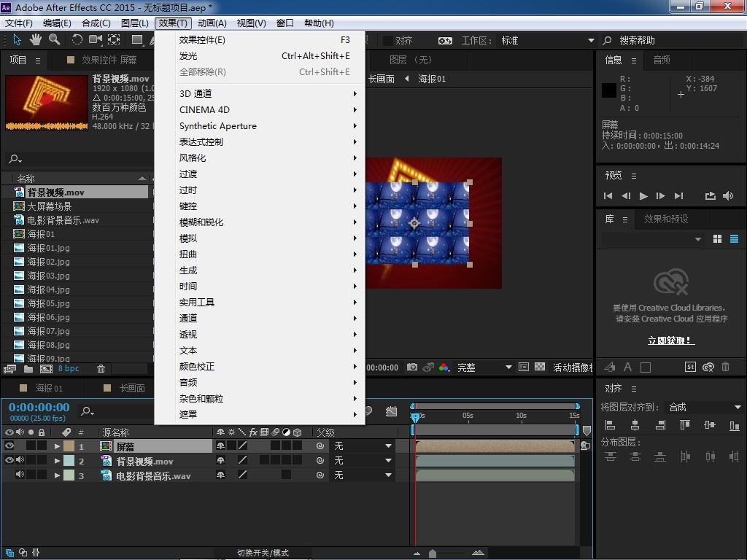Expand the 电影背景音乐.wav layer properties

pyautogui.click(x=57, y=475)
